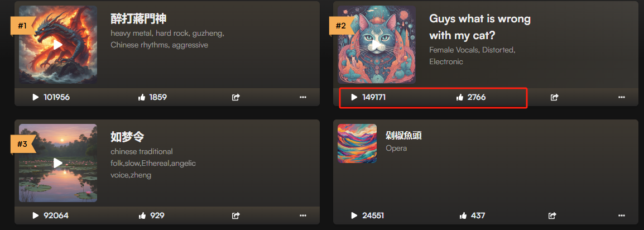This screenshot has height=230, width=644.
Task: Play the lotus pond song ranked #3
Action: tap(58, 163)
